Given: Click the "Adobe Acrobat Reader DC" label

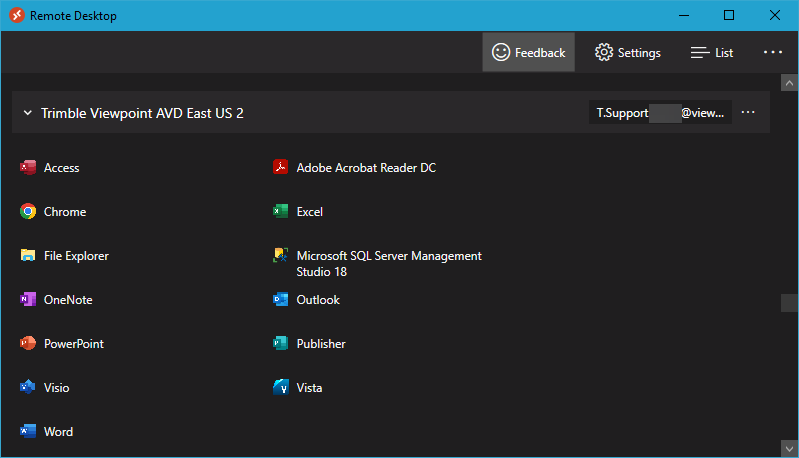Looking at the screenshot, I should coord(366,168).
